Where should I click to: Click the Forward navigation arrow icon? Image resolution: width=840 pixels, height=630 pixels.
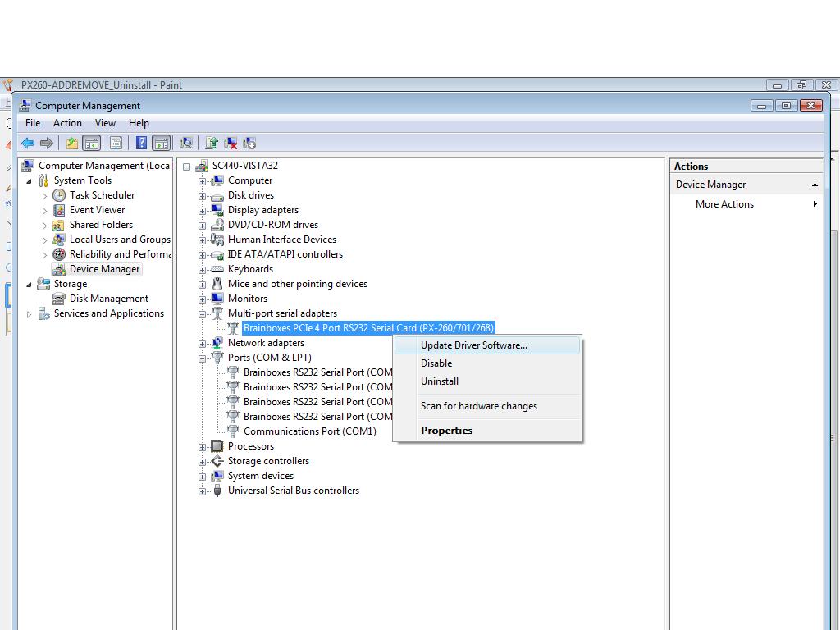point(48,141)
